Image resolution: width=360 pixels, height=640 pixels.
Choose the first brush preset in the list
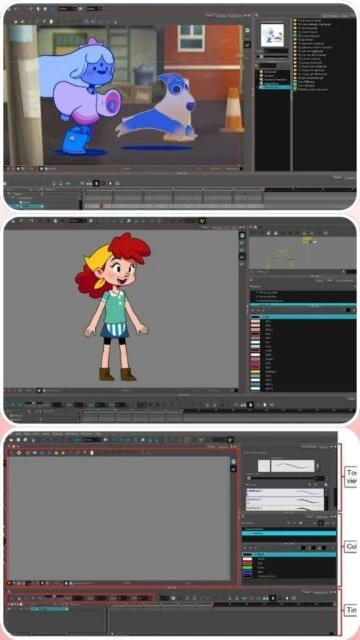285,492
